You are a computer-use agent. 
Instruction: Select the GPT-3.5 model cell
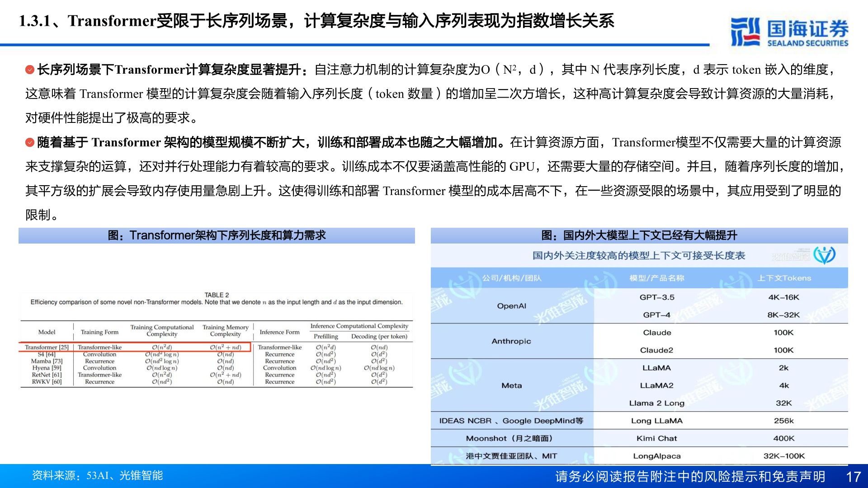657,297
